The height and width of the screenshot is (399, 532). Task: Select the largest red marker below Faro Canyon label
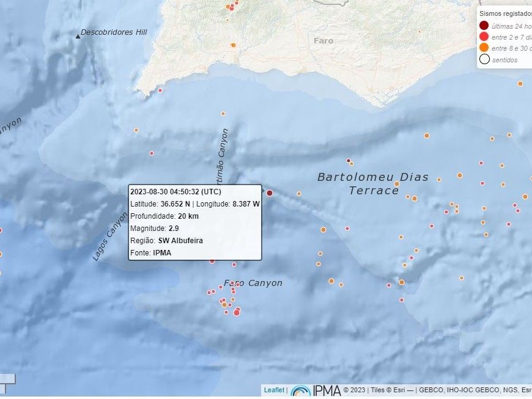237,313
